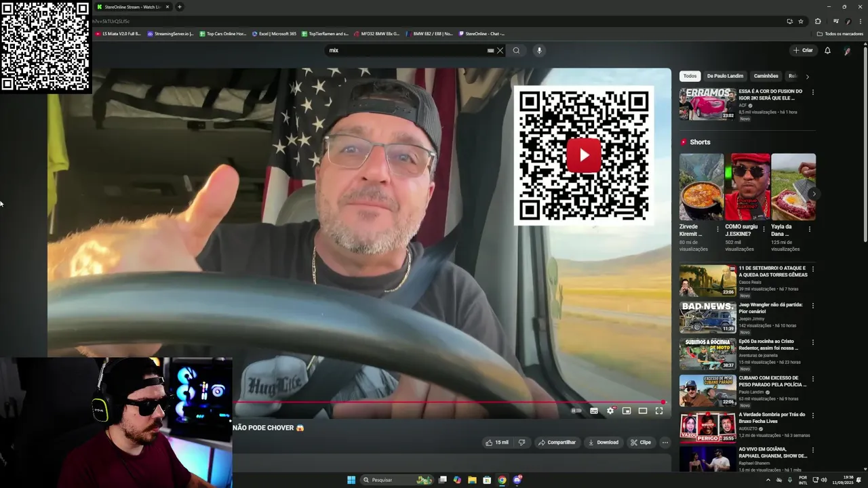The height and width of the screenshot is (488, 868).
Task: Activate voice search microphone
Action: [539, 50]
